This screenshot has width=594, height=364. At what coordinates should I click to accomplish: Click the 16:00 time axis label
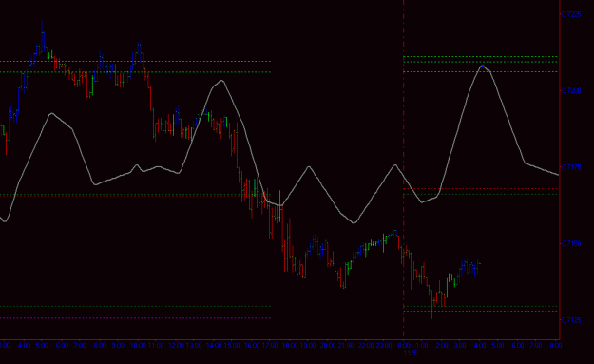click(x=252, y=345)
